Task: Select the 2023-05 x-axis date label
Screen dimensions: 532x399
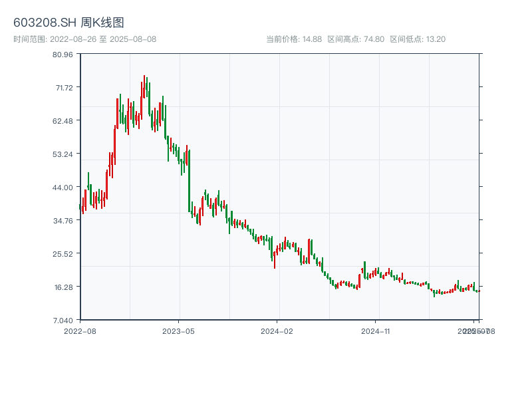Action: (x=178, y=331)
